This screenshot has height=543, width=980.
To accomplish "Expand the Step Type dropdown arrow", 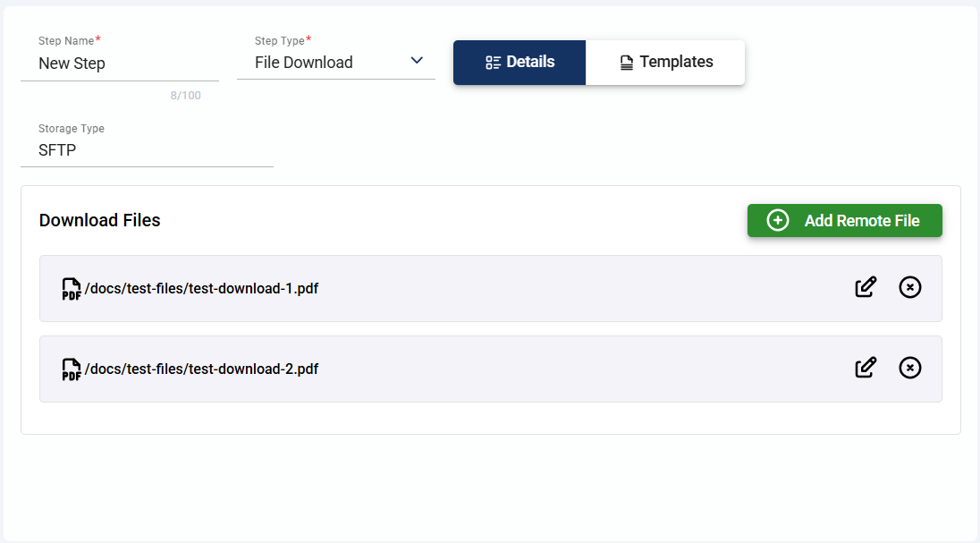I will click(x=417, y=61).
